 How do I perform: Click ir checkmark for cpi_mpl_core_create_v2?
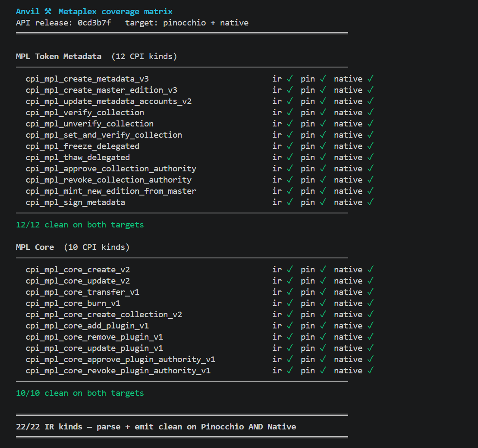click(289, 270)
